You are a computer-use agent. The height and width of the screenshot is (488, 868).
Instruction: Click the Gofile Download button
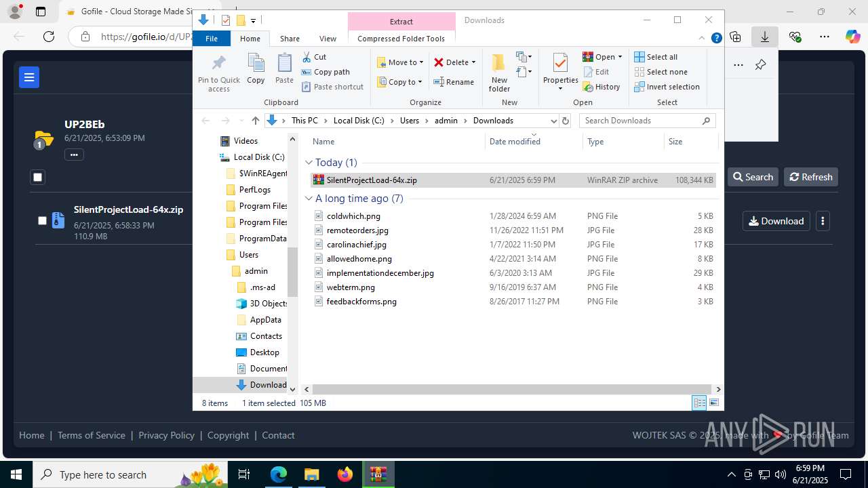pyautogui.click(x=776, y=221)
